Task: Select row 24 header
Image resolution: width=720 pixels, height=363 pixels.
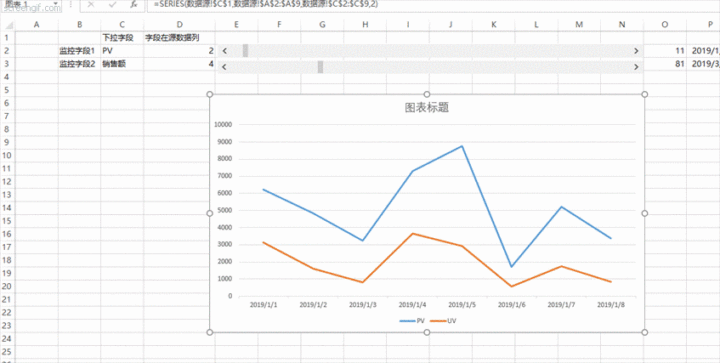Action: click(x=7, y=339)
